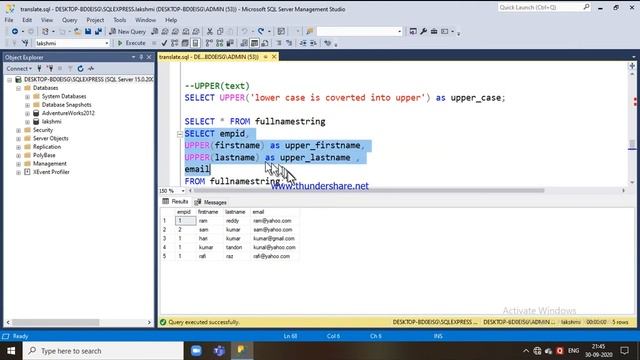
Task: Open Microsoft Teams on taskbar
Action: pos(219,351)
